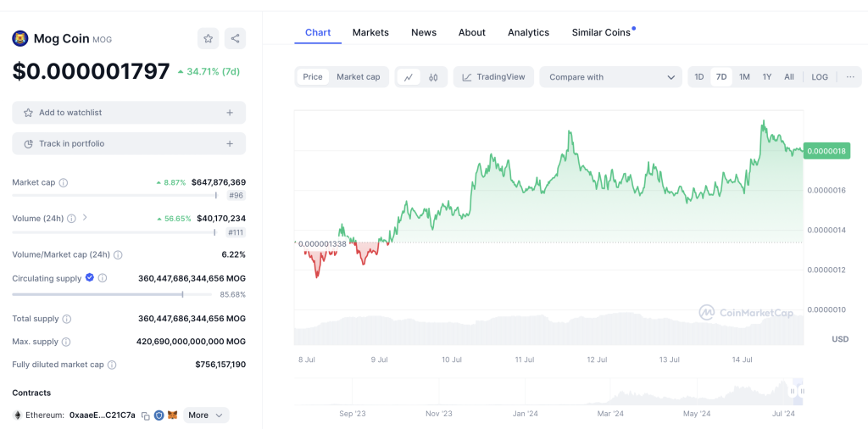868x429 pixels.
Task: Copy the Ethereum contract address
Action: (x=146, y=415)
